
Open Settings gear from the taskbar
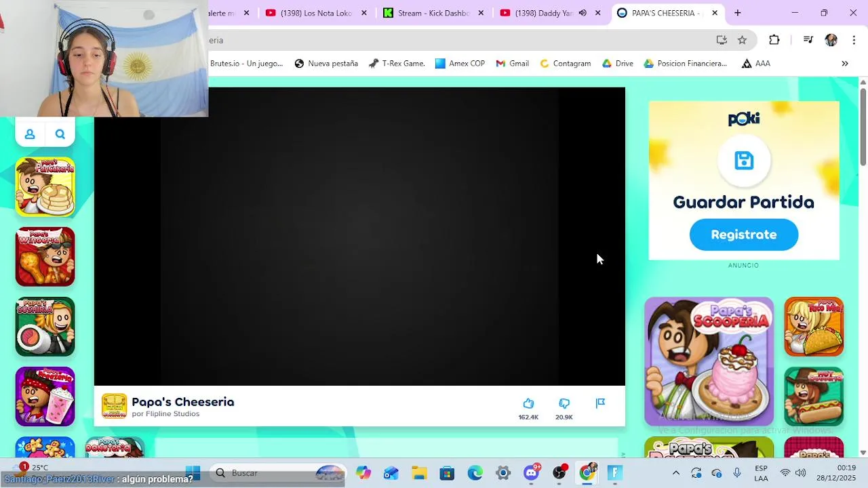[502, 472]
